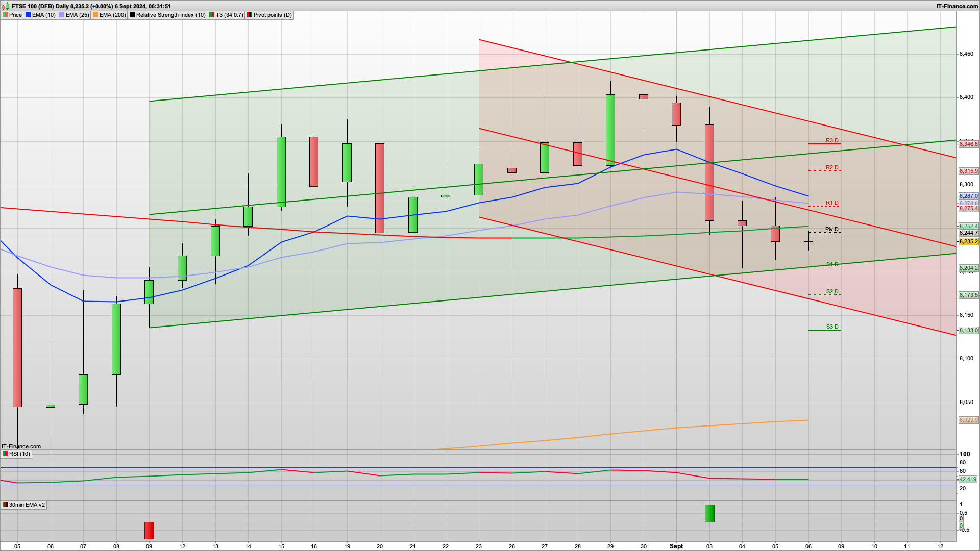Click the 15 date on the time axis
The image size is (980, 551).
coord(281,546)
